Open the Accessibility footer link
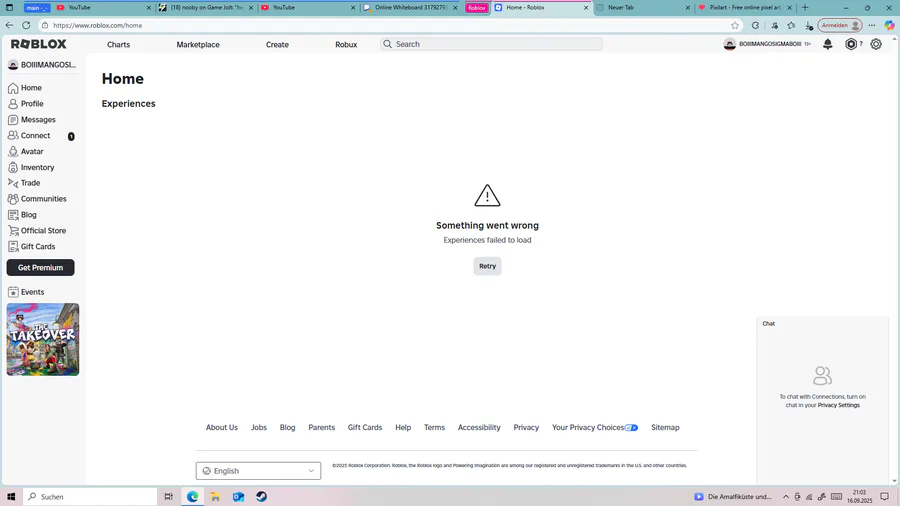 [479, 427]
